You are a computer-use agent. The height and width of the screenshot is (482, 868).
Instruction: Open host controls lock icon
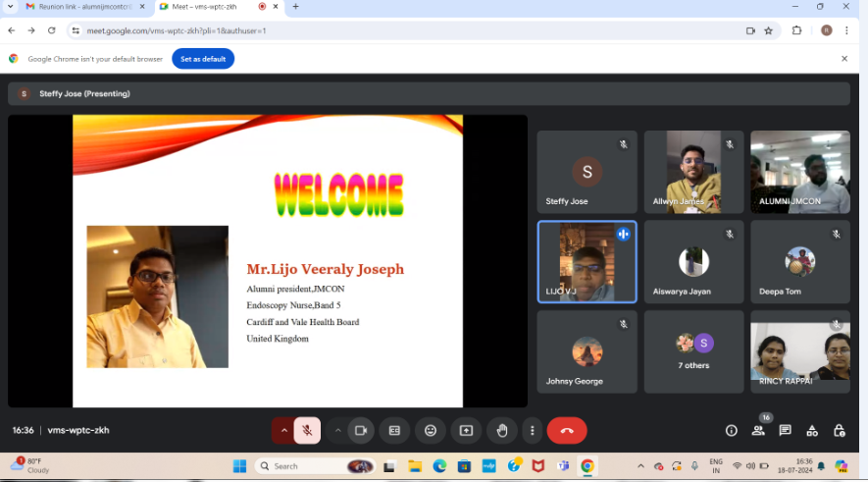[x=840, y=431]
